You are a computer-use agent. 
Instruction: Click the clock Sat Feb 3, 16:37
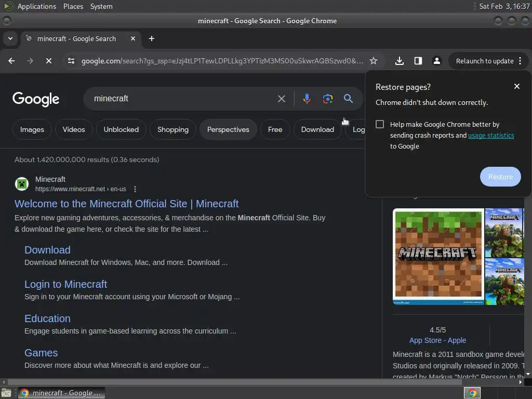coord(504,6)
